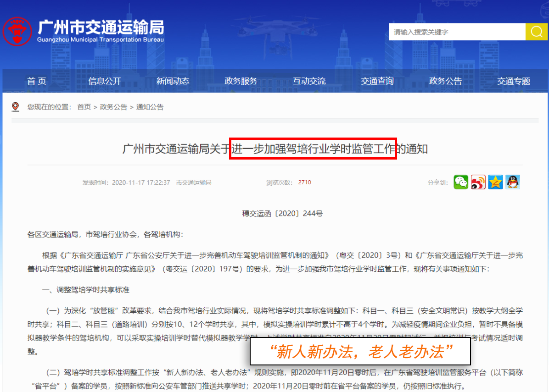Click the Guangzhou Transportation Bureau emblem logo

[x=17, y=31]
